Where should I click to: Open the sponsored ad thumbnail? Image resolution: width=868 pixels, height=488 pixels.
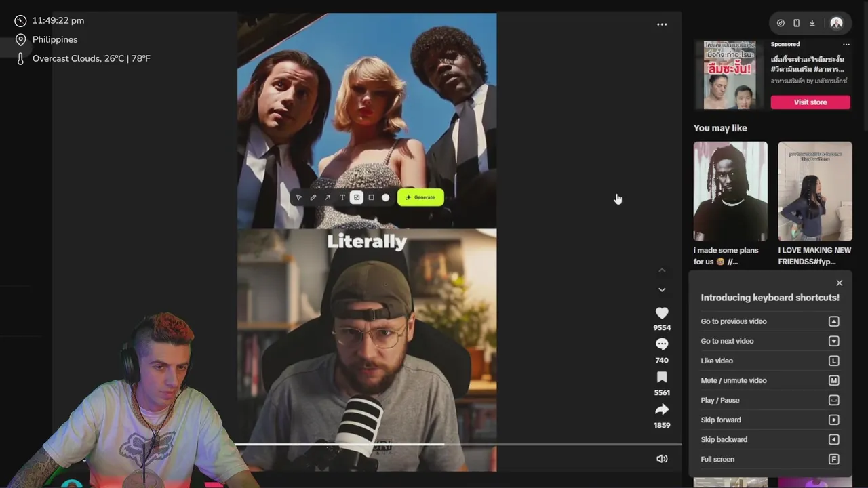[x=729, y=75]
